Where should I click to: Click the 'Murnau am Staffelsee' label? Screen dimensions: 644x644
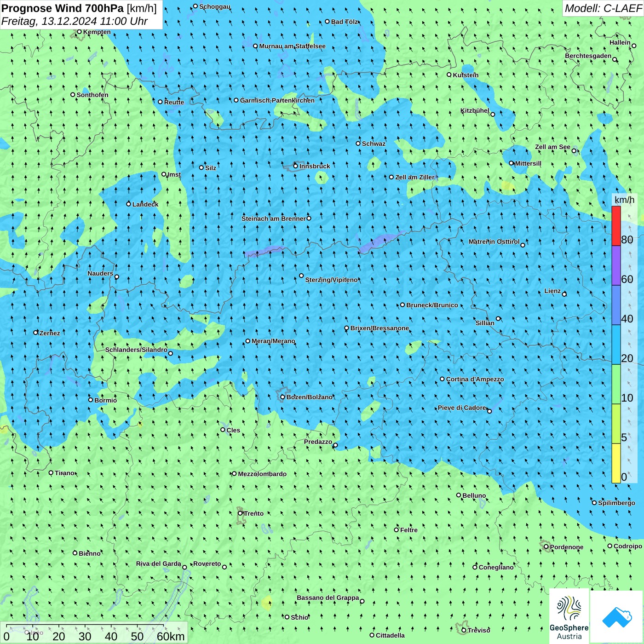[293, 46]
